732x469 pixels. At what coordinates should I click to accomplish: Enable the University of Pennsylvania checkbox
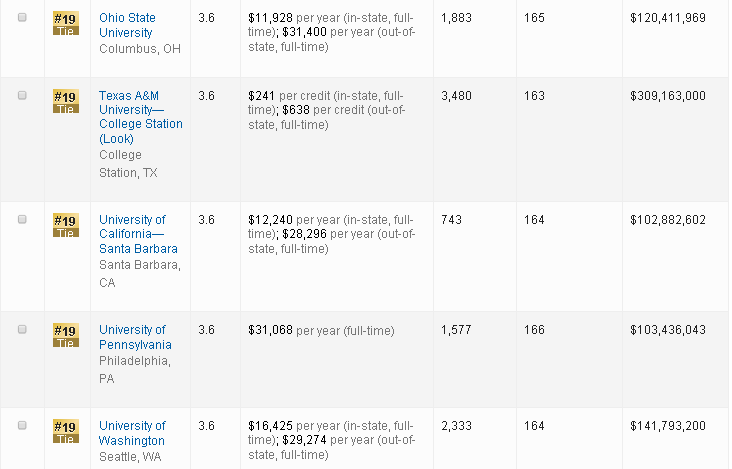(x=22, y=330)
